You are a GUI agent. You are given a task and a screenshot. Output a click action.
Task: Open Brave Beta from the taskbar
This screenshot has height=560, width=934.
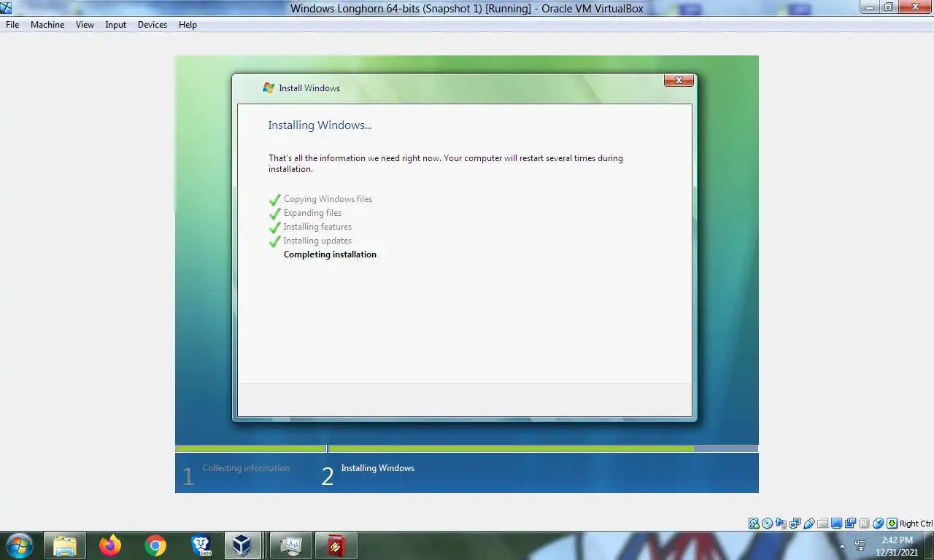(200, 545)
